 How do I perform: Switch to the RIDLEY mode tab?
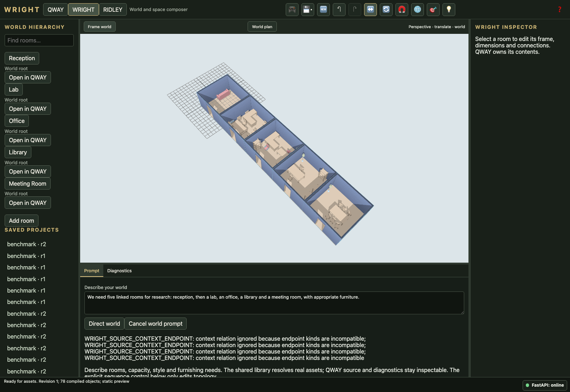pos(113,10)
